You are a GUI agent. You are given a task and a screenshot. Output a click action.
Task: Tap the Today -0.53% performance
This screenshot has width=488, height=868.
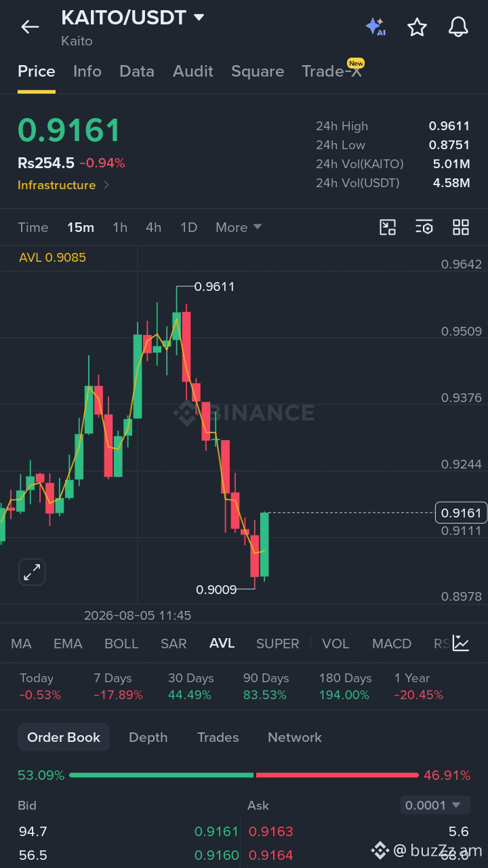tap(40, 686)
